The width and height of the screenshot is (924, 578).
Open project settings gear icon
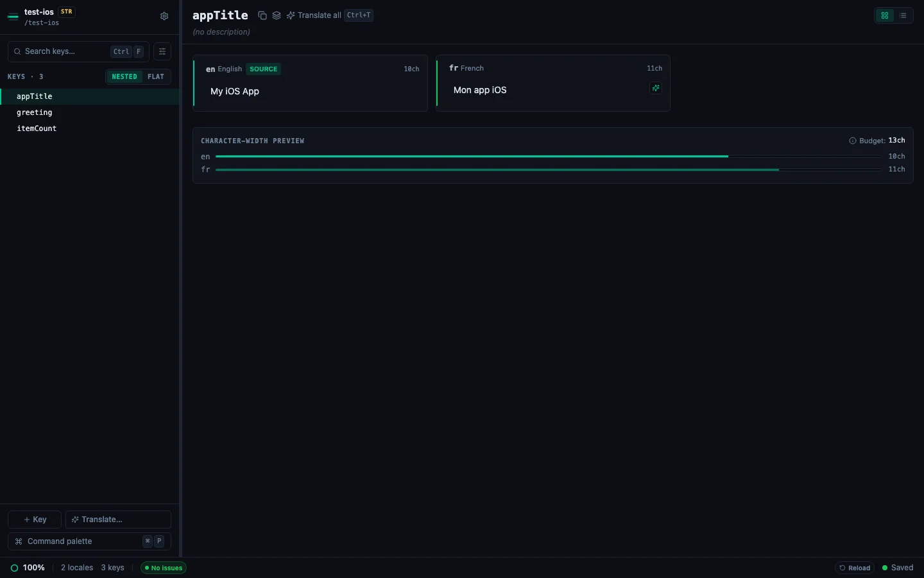point(164,16)
